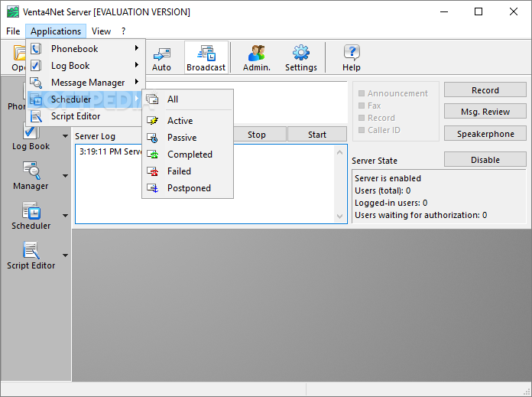
Task: Toggle the Record checkbox
Action: coord(362,118)
